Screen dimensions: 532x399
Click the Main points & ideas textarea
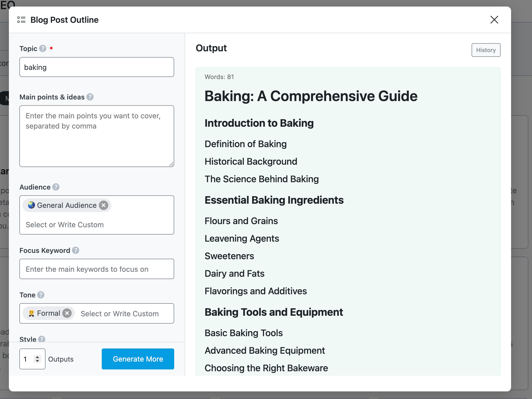[97, 136]
